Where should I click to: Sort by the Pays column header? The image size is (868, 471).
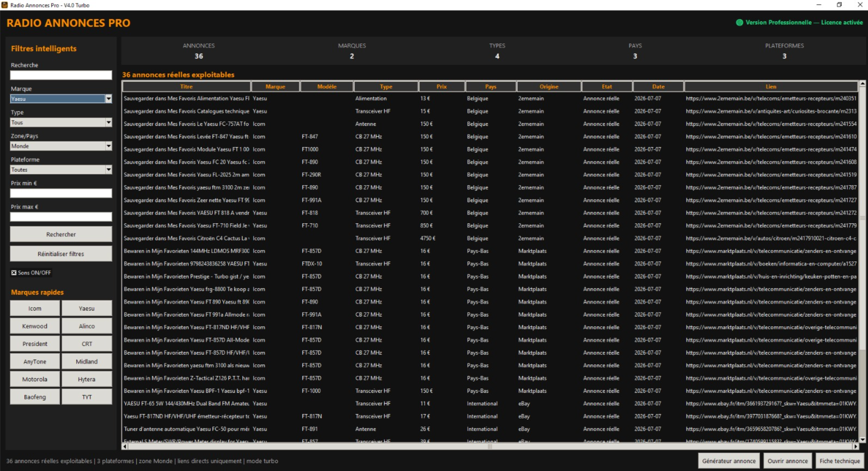pyautogui.click(x=491, y=87)
